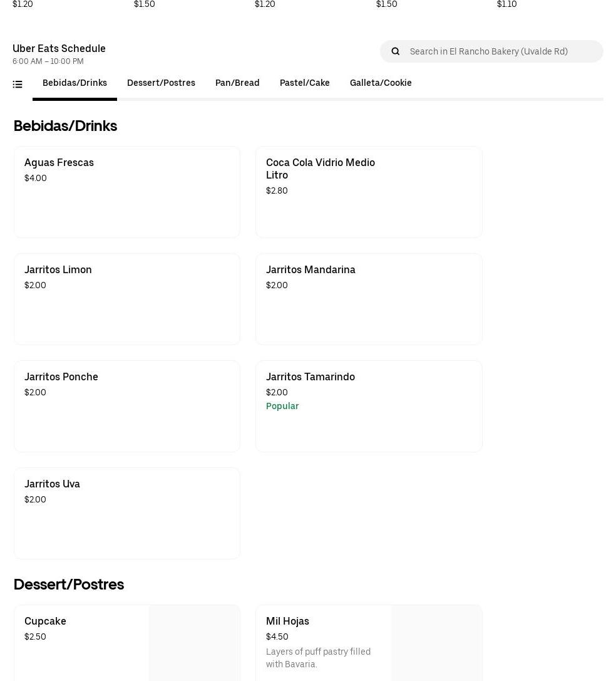Open the Aguas Frescas item card
The width and height of the screenshot is (616, 681).
[x=126, y=192]
